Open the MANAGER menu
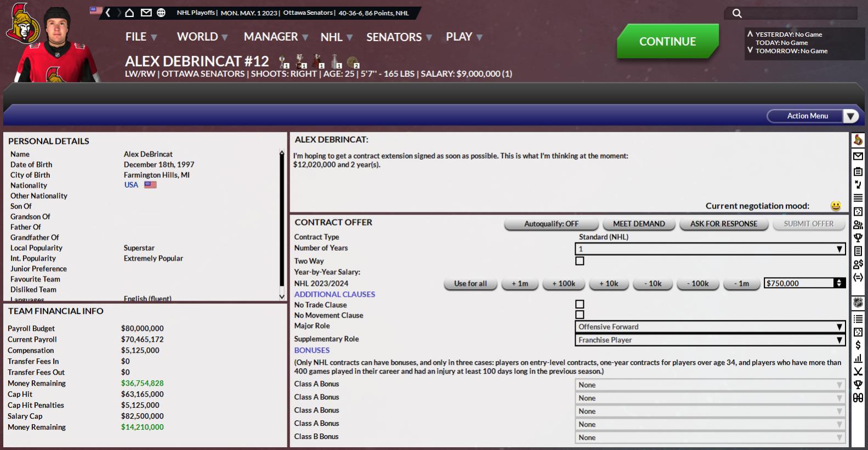 coord(276,37)
